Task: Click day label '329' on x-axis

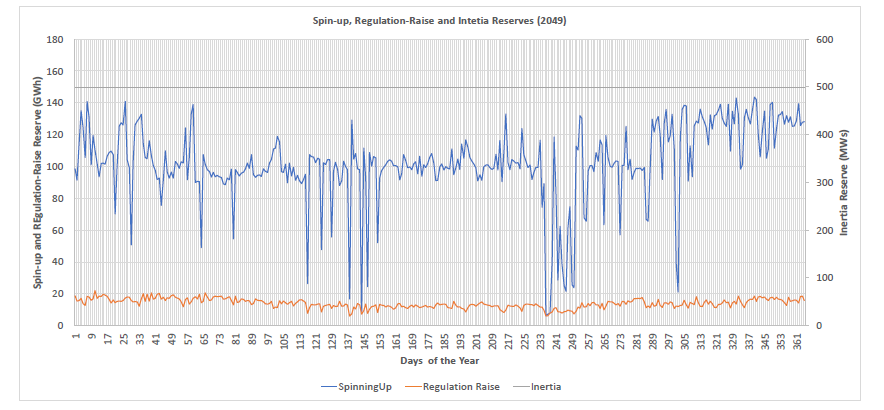Action: click(733, 340)
